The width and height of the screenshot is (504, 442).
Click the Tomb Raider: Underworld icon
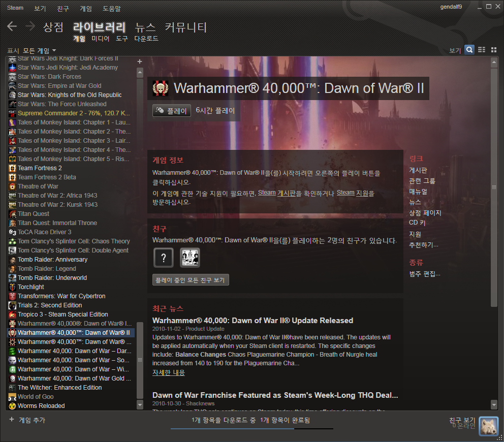click(x=12, y=278)
